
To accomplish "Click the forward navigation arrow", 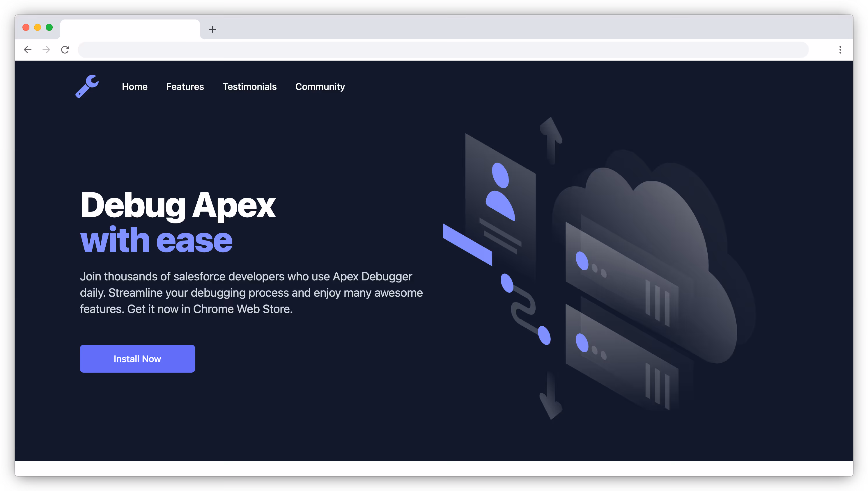I will tap(46, 49).
